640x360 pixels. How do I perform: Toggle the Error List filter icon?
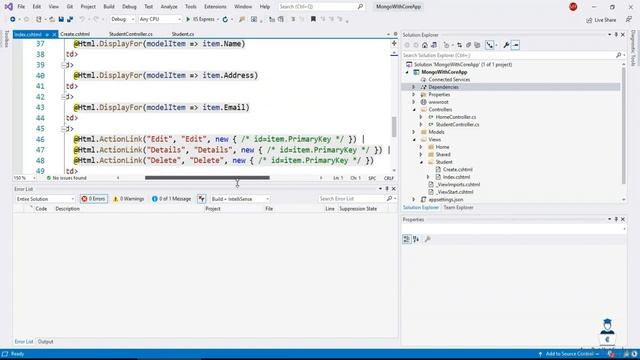pos(202,199)
